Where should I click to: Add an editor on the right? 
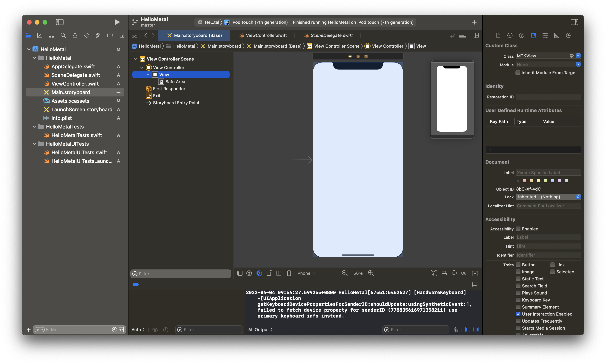(x=476, y=36)
